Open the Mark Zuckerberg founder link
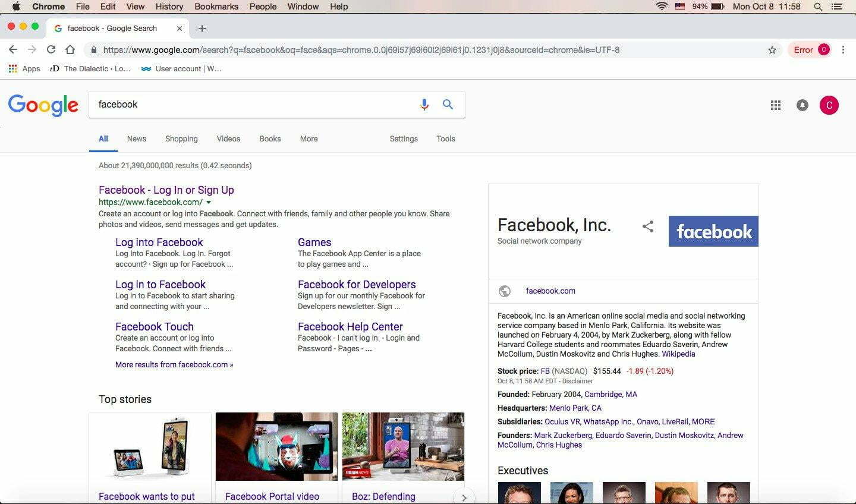Image resolution: width=856 pixels, height=504 pixels. [563, 435]
